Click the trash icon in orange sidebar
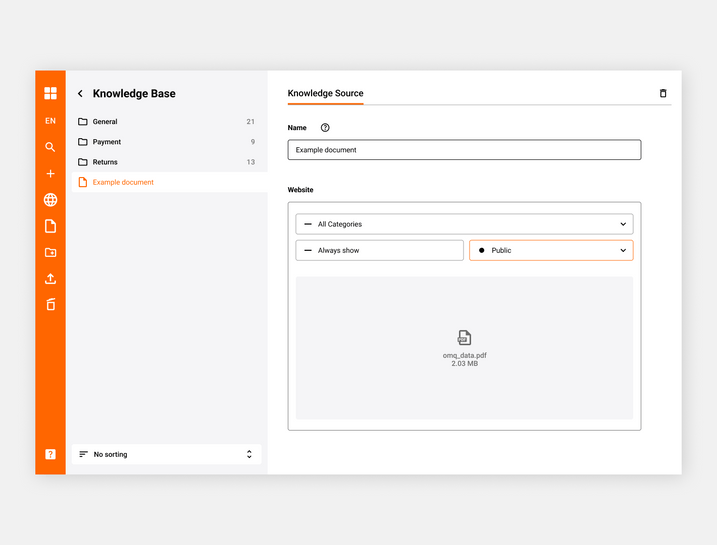717x545 pixels. pos(50,305)
